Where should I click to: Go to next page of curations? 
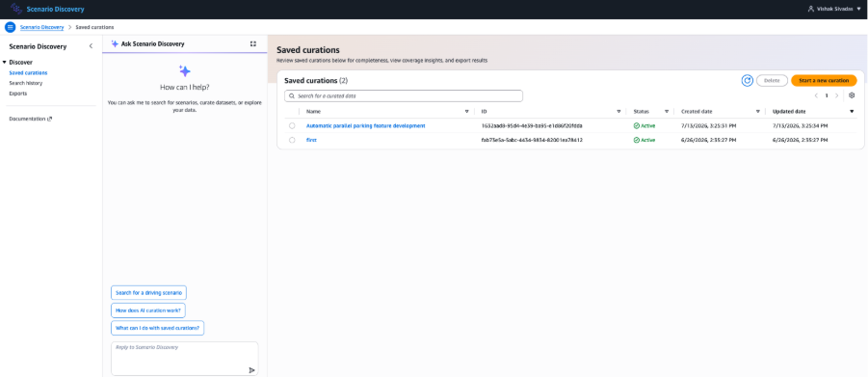pos(836,95)
